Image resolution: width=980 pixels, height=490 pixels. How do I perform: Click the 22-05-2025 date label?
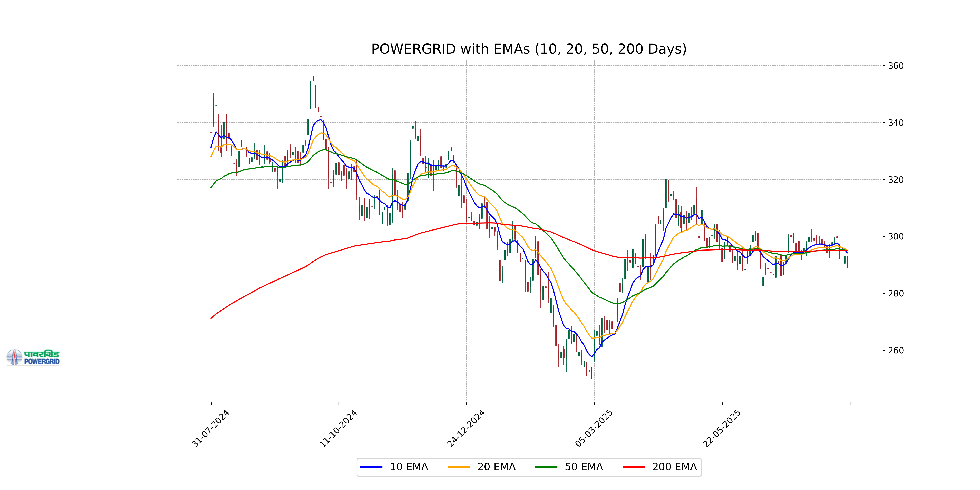[x=722, y=428]
